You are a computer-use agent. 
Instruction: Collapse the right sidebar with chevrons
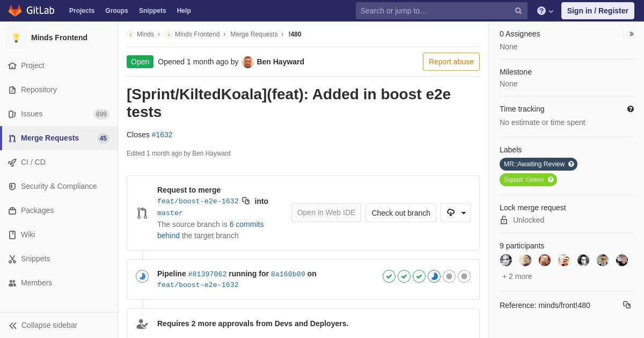click(631, 34)
